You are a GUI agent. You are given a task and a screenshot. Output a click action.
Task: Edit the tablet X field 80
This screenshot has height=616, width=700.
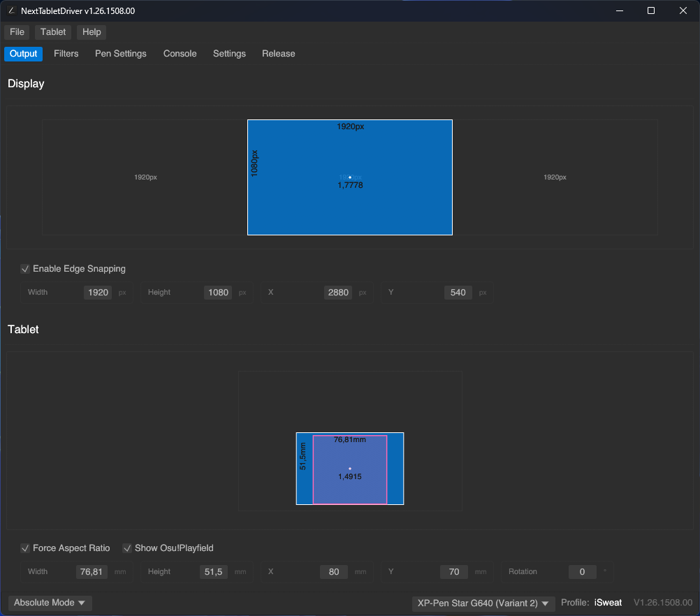[x=334, y=572]
